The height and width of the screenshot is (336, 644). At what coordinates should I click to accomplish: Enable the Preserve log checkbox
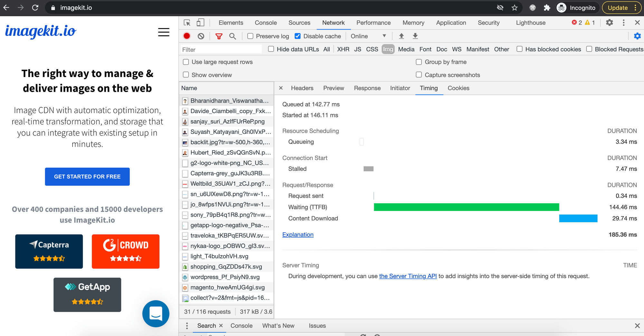click(x=250, y=36)
